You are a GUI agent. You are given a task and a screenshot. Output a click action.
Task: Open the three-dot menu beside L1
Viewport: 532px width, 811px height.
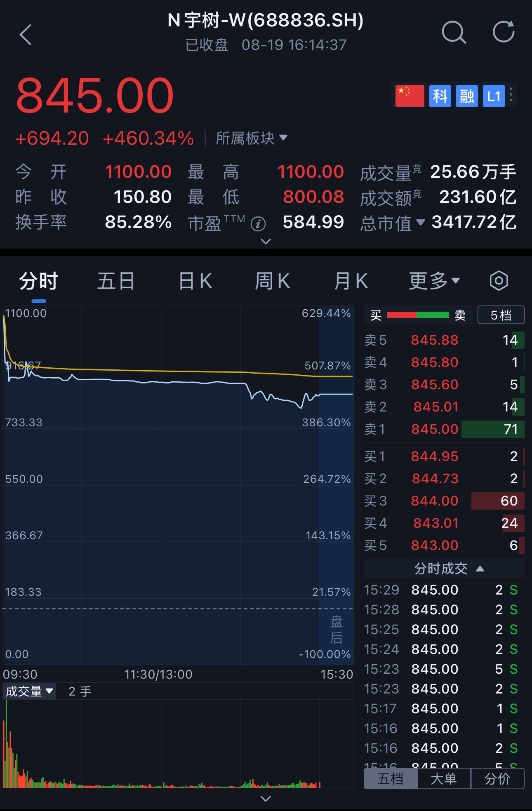click(511, 95)
